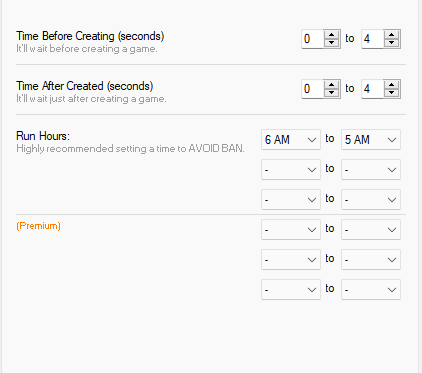422x373 pixels.
Task: Open last Premium row start hour dropdown
Action: (291, 289)
